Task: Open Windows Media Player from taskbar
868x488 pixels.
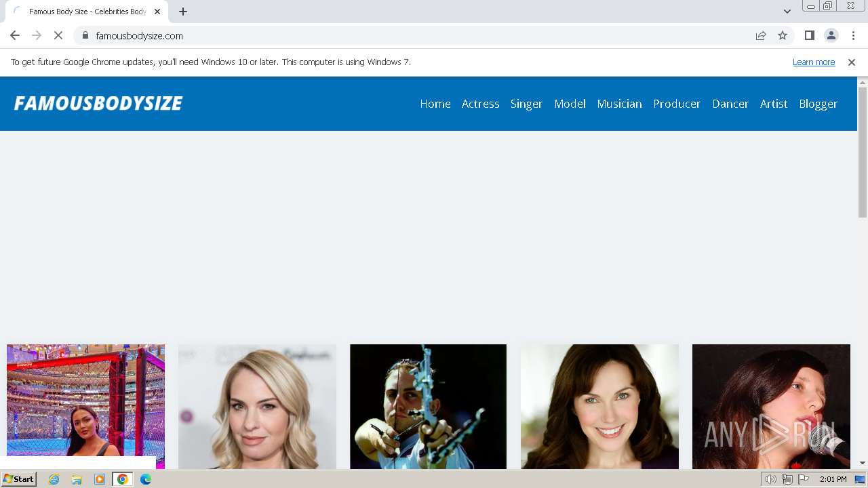Action: pos(100,479)
